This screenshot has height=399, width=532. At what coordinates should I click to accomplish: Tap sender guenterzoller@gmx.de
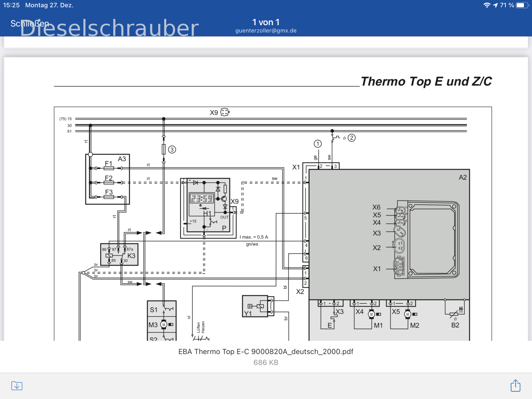tap(266, 31)
